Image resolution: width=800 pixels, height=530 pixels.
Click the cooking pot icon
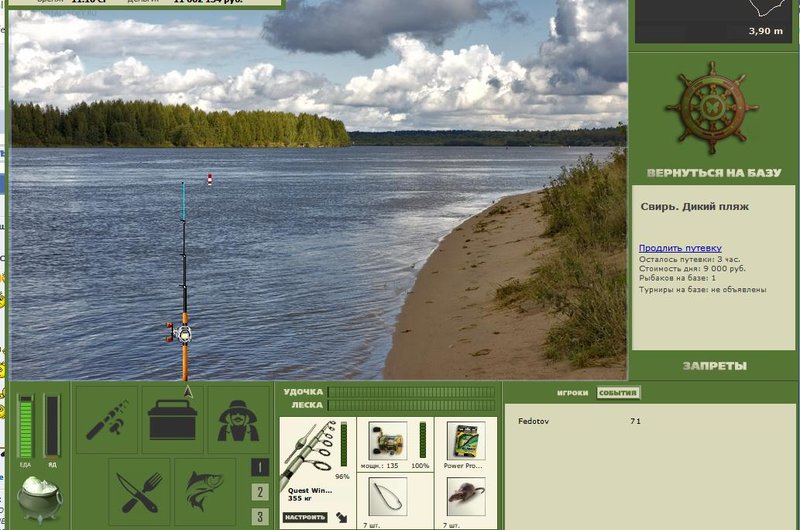(39, 499)
